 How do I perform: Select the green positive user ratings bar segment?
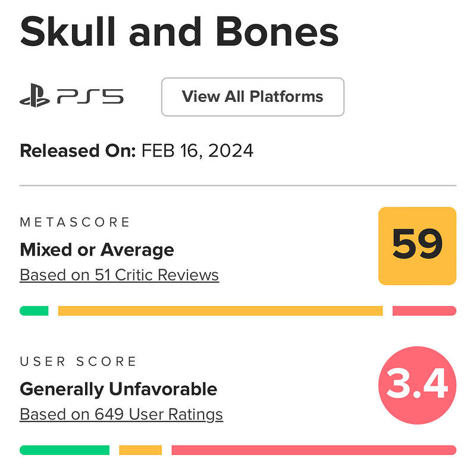pos(64,450)
